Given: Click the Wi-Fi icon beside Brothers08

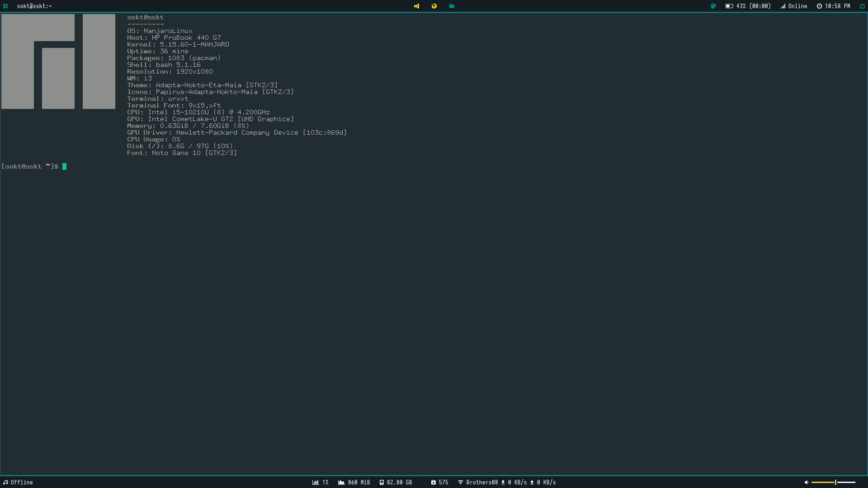Looking at the screenshot, I should [x=460, y=482].
